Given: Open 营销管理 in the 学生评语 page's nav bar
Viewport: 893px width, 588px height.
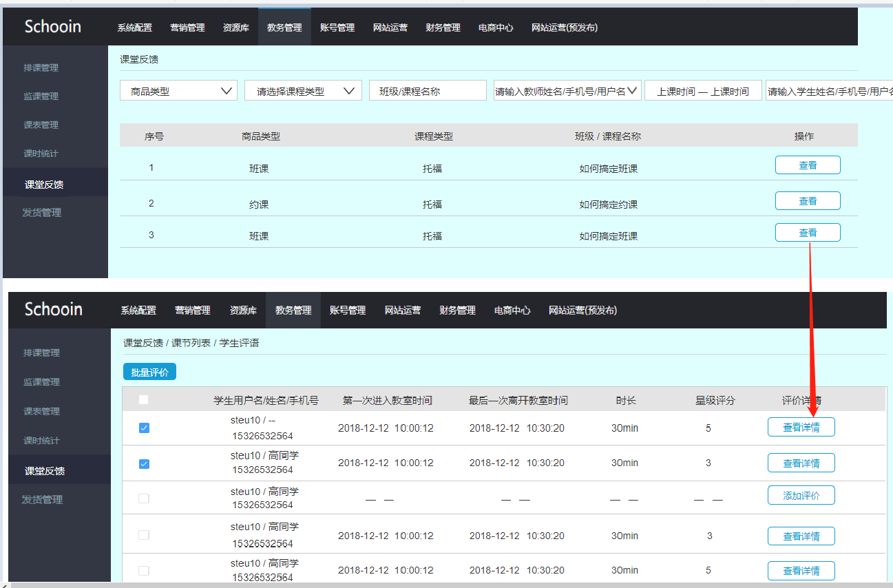Looking at the screenshot, I should tap(193, 311).
